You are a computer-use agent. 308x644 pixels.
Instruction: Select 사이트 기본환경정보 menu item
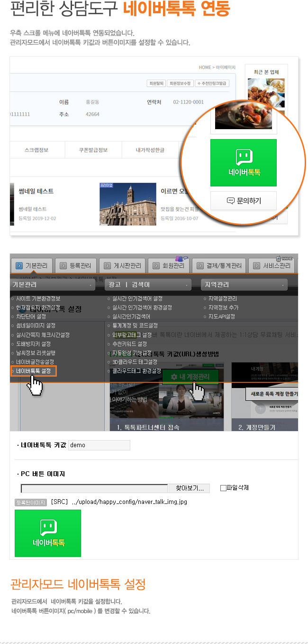click(38, 299)
